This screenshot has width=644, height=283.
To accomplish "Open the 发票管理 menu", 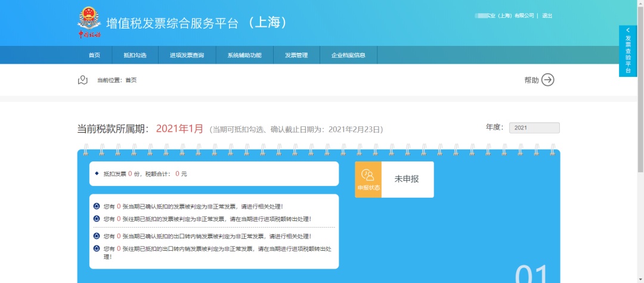I will [296, 55].
